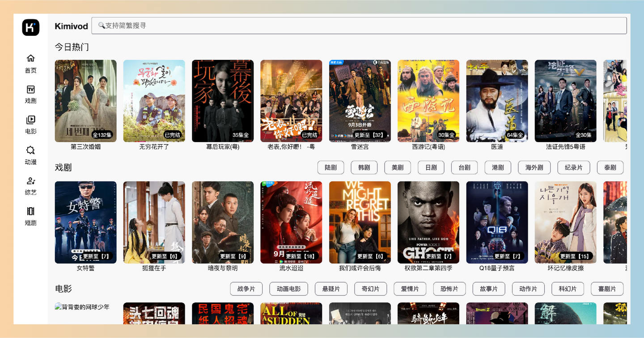
Task: Filter dramas by 陆剧
Action: 331,168
